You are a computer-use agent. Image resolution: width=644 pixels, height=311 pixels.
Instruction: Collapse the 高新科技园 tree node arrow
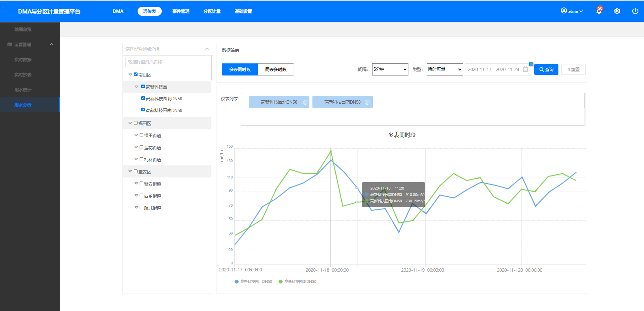(136, 87)
